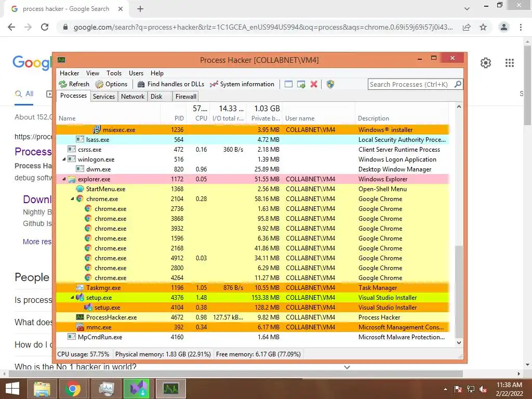532x399 pixels.
Task: Click the magnifier icon in search box
Action: [458, 84]
